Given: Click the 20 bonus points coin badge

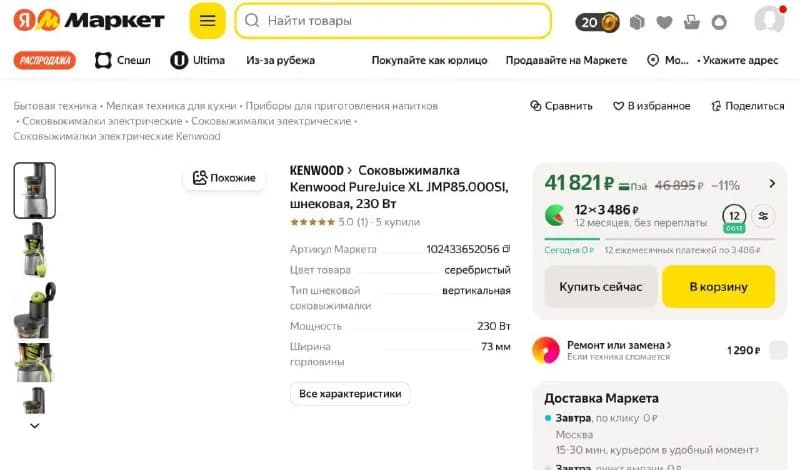Looking at the screenshot, I should coord(597,22).
